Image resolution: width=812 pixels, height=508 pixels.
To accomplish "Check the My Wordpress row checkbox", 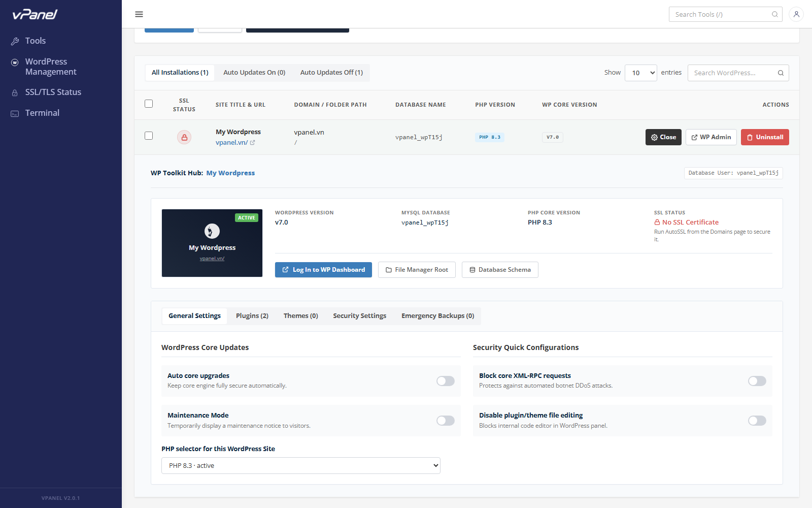I will click(149, 136).
